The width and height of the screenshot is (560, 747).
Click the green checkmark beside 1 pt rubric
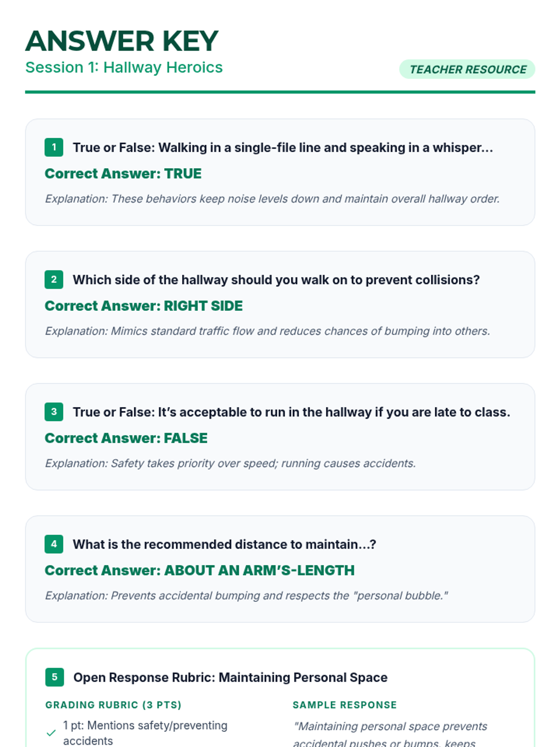pos(51,733)
